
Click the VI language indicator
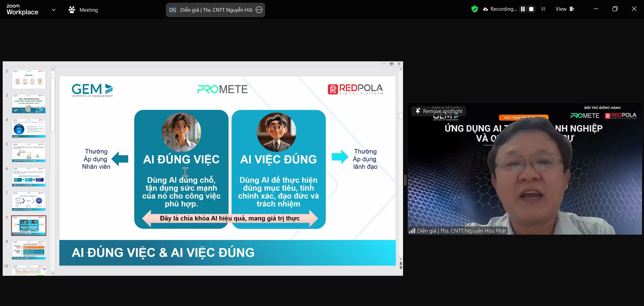[x=543, y=9]
